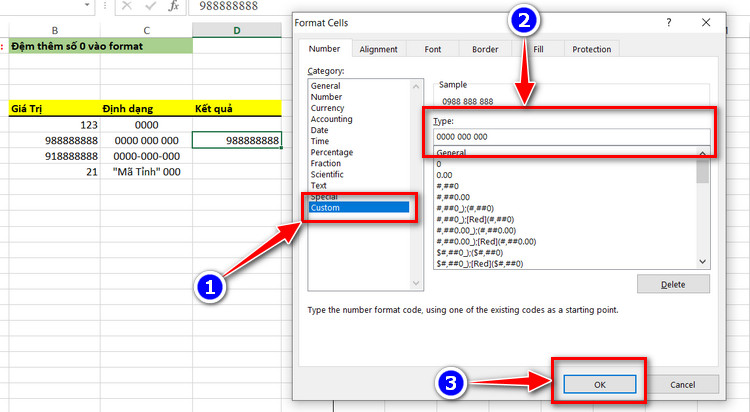Select Currency category
750x412 pixels.
pos(327,108)
